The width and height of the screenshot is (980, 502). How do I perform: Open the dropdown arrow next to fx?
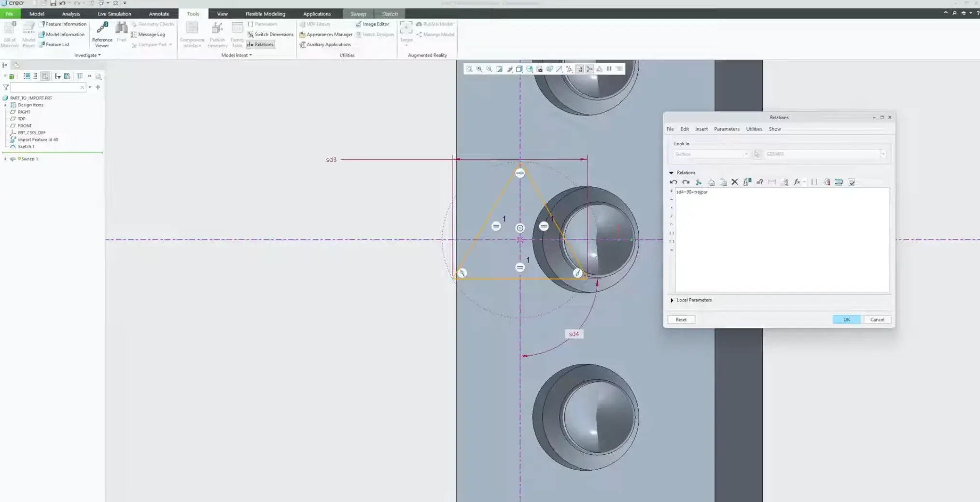(804, 182)
